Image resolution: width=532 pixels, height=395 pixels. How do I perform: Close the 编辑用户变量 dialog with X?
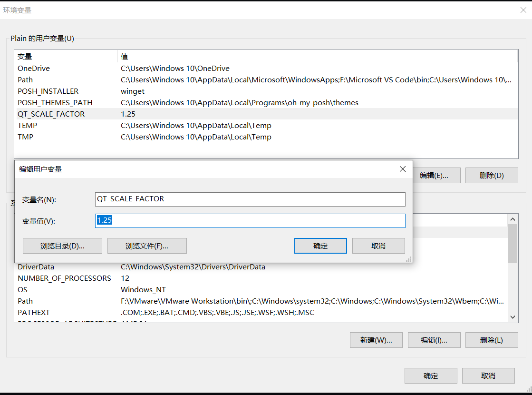402,169
